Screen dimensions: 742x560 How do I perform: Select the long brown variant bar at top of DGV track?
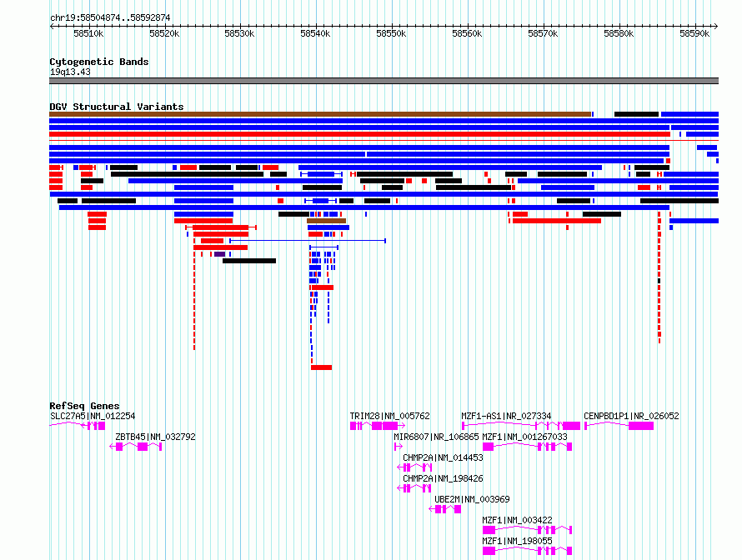click(x=320, y=114)
